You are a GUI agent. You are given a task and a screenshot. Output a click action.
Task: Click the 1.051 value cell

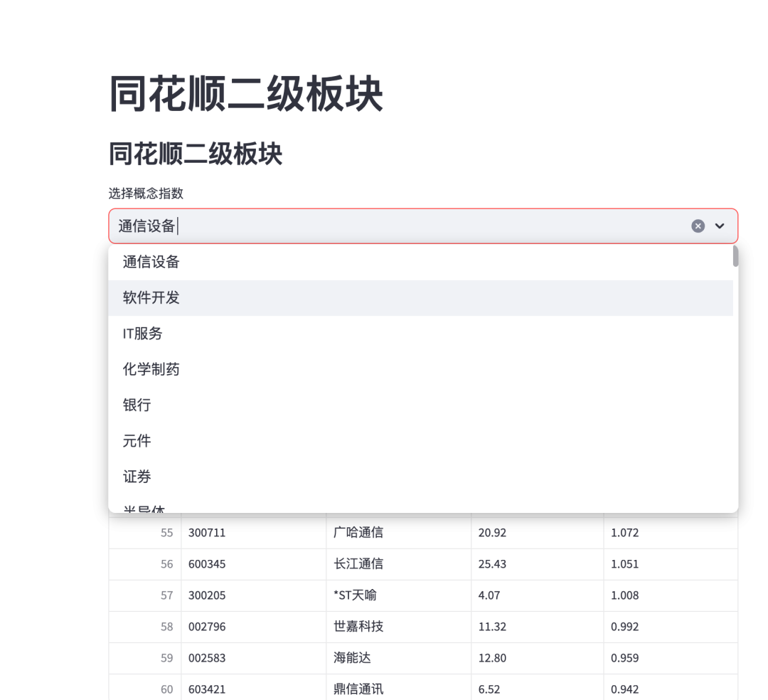tap(671, 564)
